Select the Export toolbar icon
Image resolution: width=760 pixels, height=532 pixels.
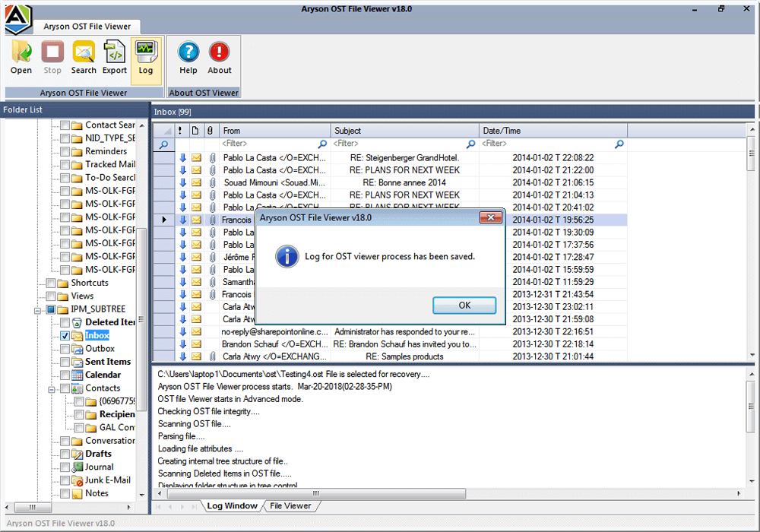(115, 52)
